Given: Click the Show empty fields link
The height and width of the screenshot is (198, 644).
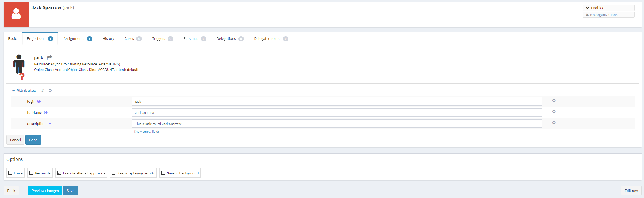Looking at the screenshot, I should coord(147,132).
